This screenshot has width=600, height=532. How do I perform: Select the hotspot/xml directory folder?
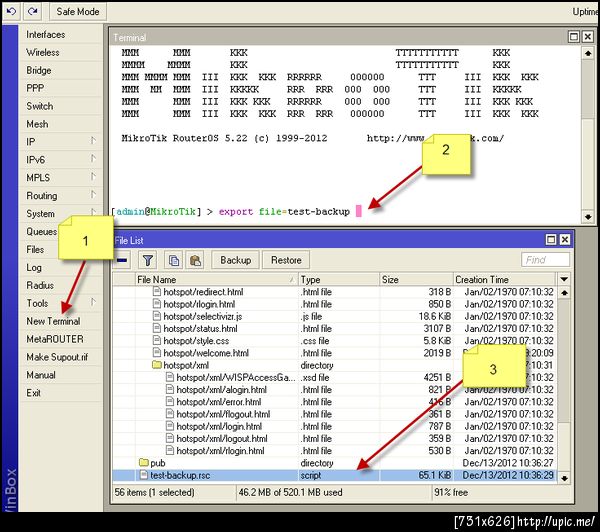(x=335, y=366)
